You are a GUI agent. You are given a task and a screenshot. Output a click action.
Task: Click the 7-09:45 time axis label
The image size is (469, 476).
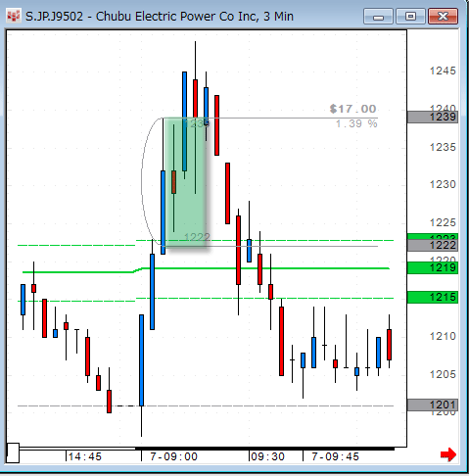point(335,456)
